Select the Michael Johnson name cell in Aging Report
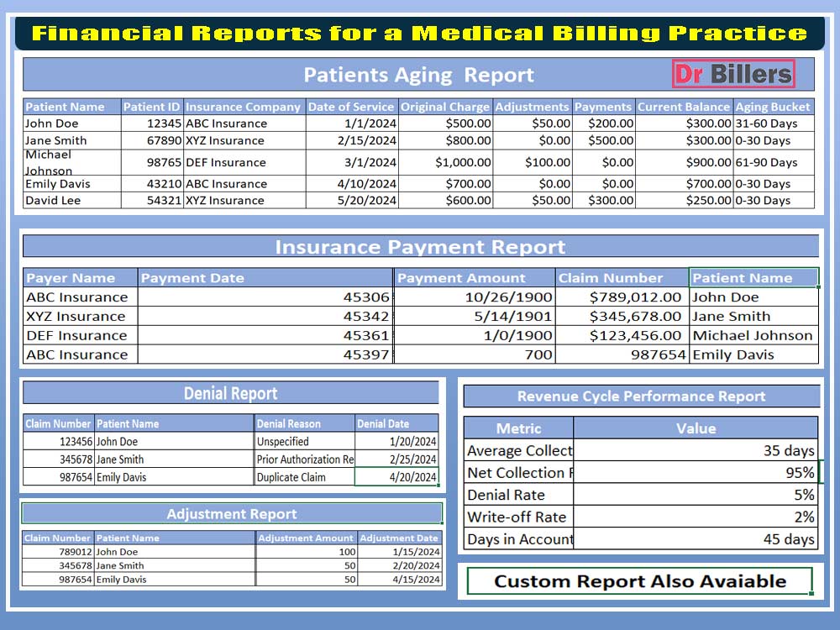Screen dimensions: 840x630 (71, 162)
